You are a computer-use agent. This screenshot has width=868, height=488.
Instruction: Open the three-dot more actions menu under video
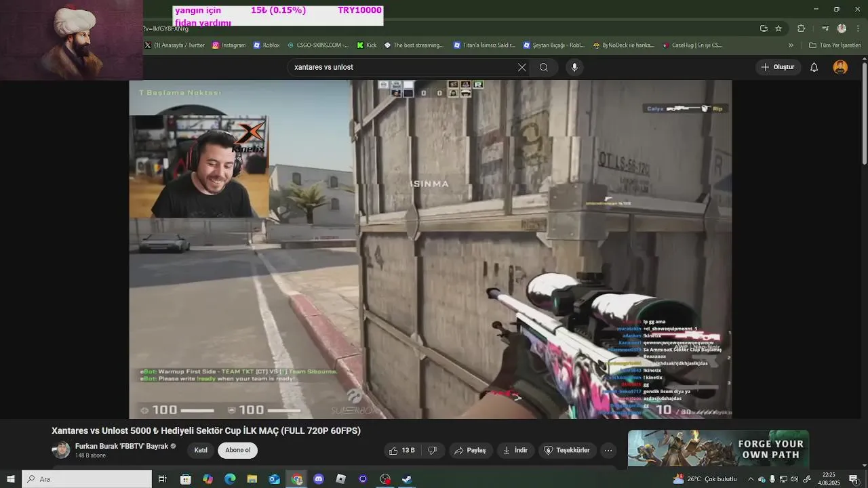click(x=608, y=450)
